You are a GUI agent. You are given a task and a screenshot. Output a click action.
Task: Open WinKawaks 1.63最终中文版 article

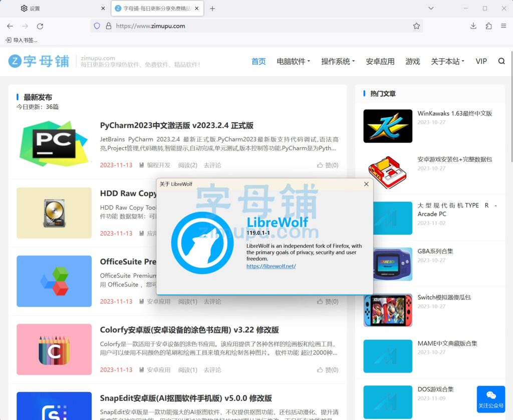[455, 114]
